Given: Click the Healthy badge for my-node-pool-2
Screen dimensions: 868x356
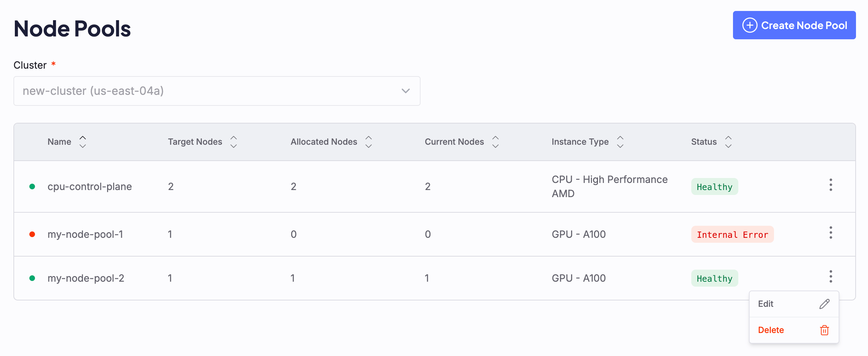Looking at the screenshot, I should coord(715,278).
